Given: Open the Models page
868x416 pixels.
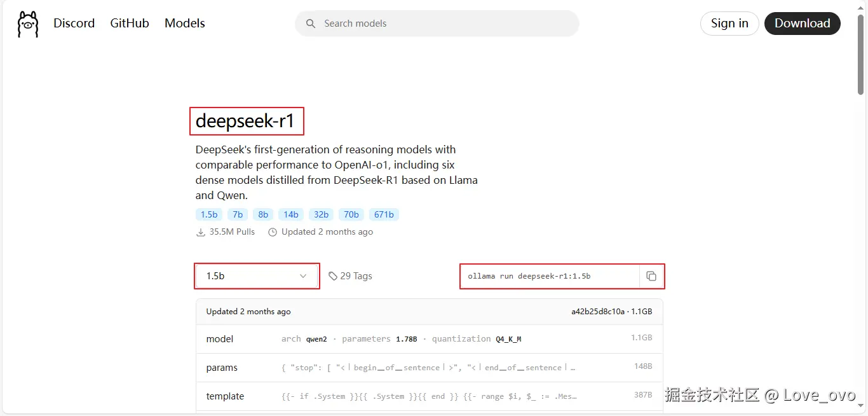Looking at the screenshot, I should click(185, 24).
